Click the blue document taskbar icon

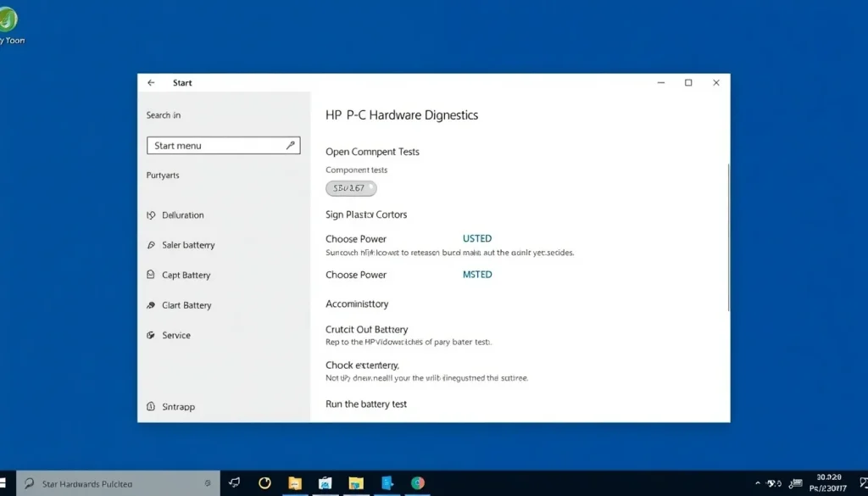coord(387,483)
